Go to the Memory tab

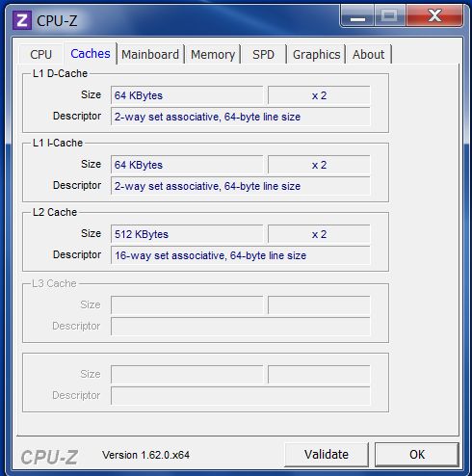click(x=213, y=54)
